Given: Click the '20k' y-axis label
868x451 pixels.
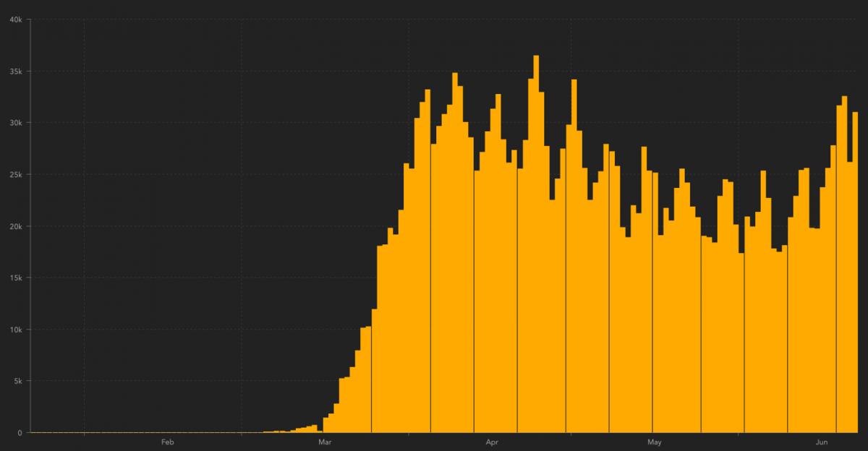Looking at the screenshot, I should 17,226.
